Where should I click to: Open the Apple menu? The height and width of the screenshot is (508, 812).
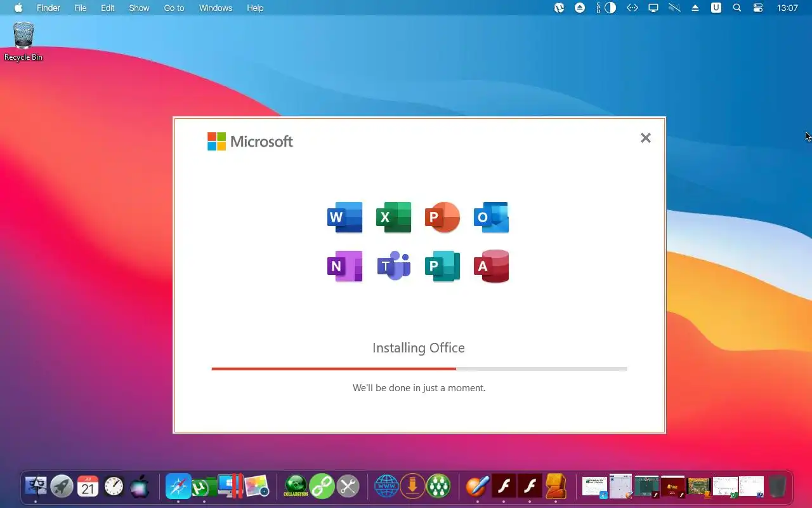pyautogui.click(x=18, y=8)
